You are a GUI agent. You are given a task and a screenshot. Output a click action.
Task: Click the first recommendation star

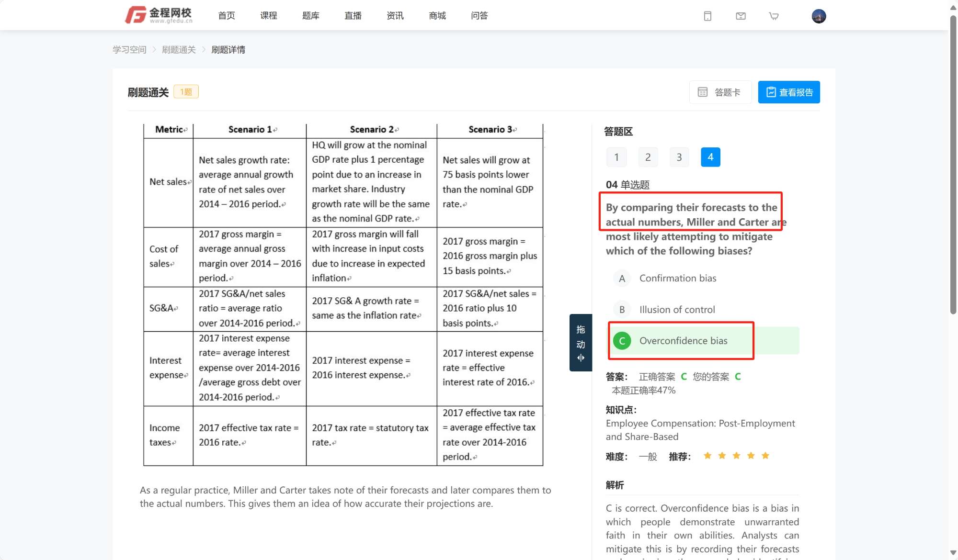tap(707, 456)
